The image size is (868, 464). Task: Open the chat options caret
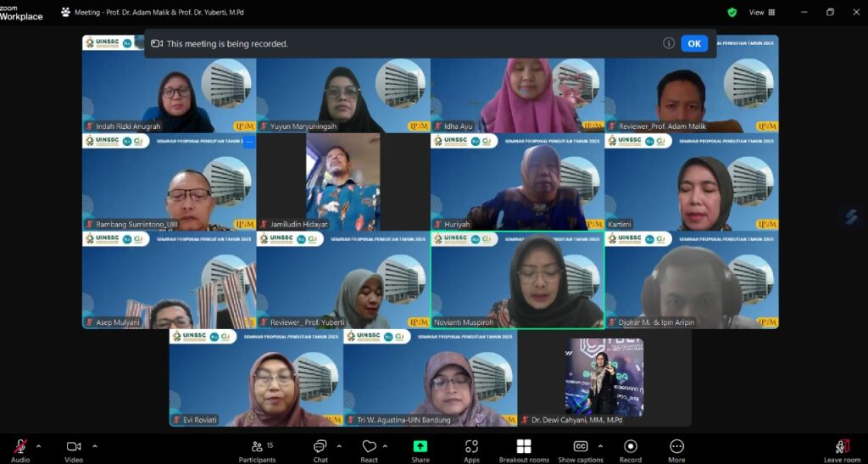(339, 446)
